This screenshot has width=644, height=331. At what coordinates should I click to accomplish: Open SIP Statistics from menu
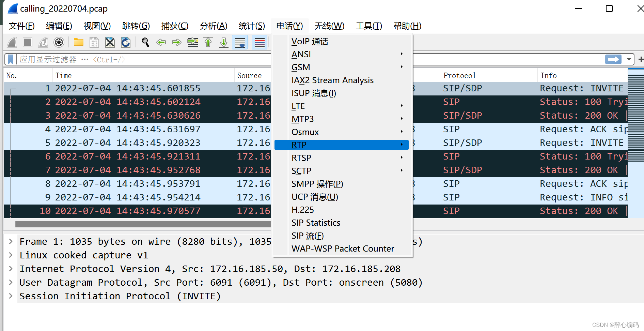click(x=342, y=223)
